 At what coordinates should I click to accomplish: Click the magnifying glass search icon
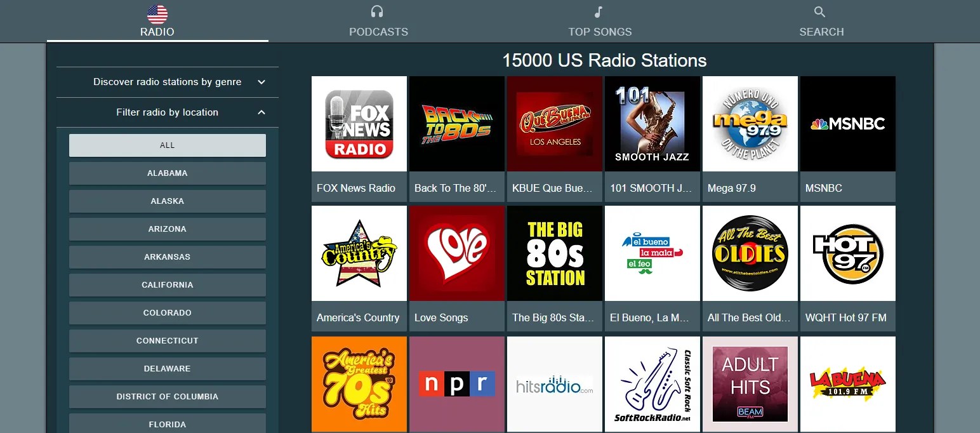coord(819,11)
